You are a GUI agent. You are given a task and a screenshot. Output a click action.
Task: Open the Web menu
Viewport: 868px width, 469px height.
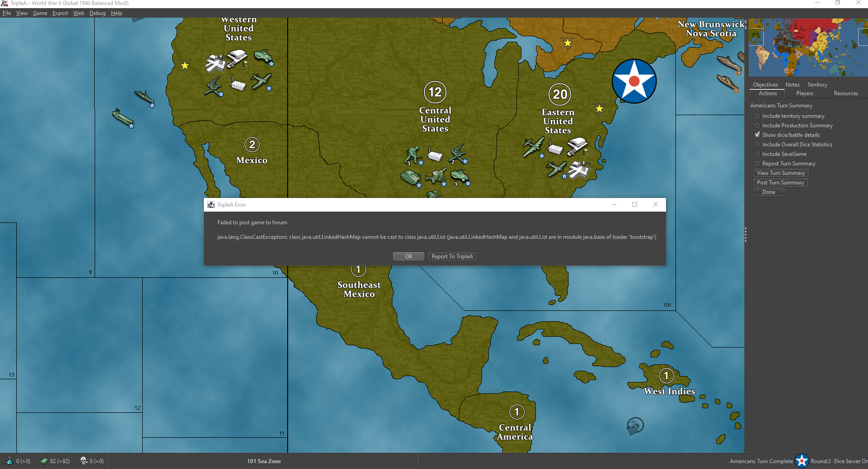coord(78,13)
